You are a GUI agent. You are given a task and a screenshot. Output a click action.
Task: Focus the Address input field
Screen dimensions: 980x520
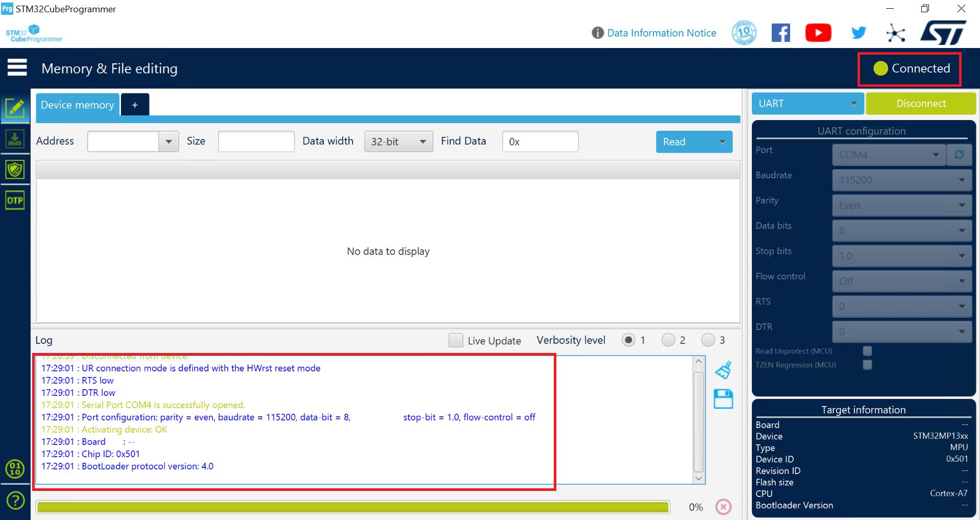tap(123, 141)
